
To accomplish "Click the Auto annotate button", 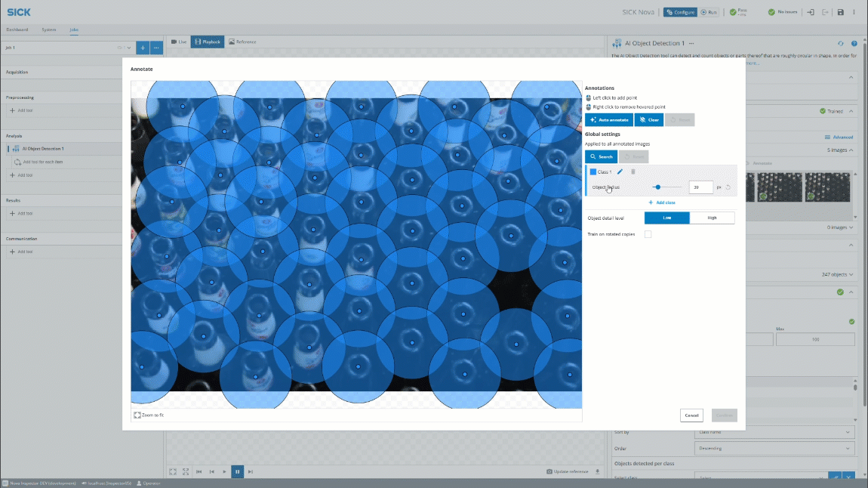I will point(608,119).
